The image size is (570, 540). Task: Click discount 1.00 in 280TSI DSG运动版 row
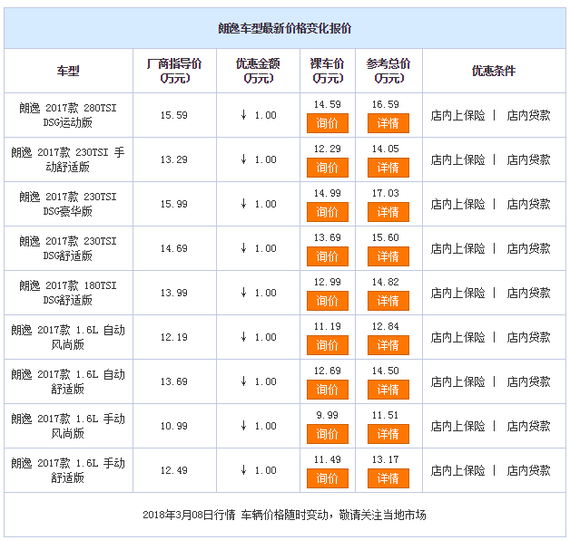[258, 115]
